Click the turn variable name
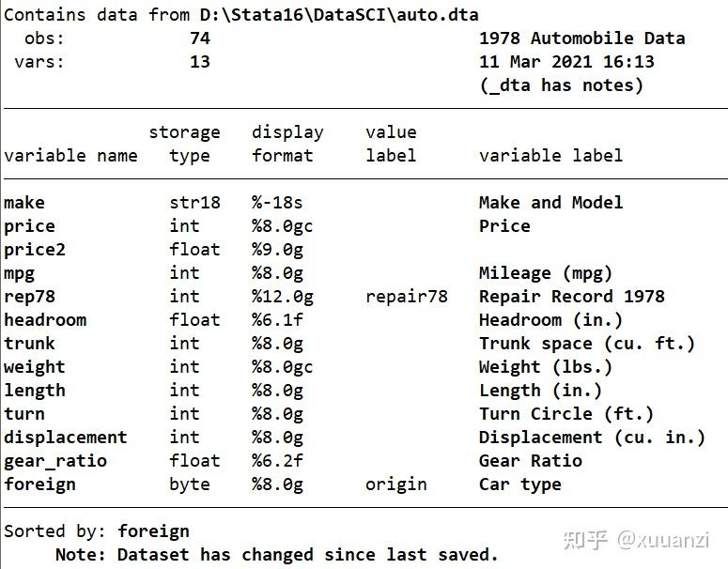Screen dimensions: 728x569 [24, 414]
